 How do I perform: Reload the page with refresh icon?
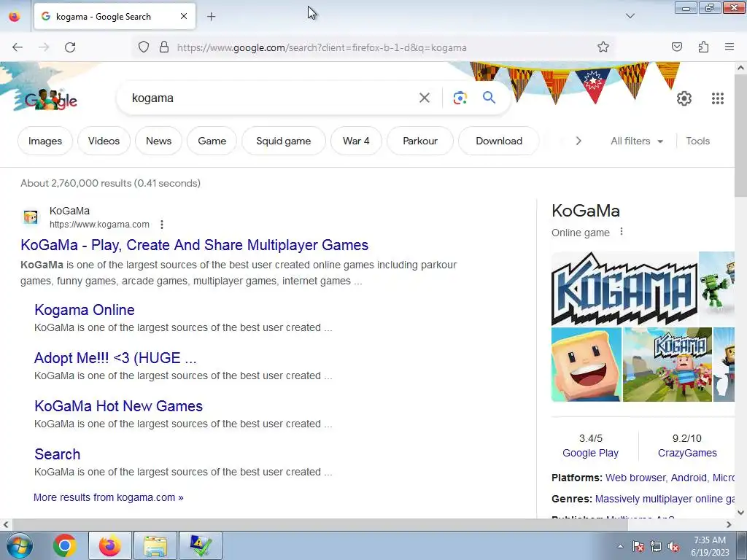tap(70, 47)
